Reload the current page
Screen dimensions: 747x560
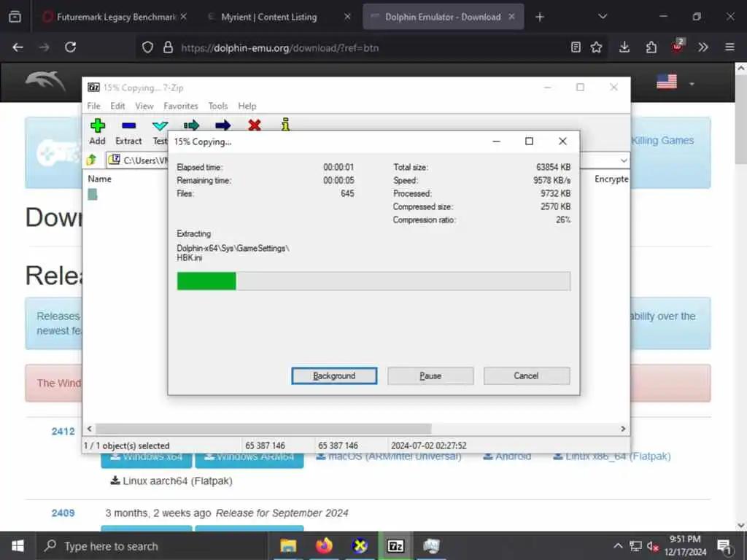[x=71, y=47]
